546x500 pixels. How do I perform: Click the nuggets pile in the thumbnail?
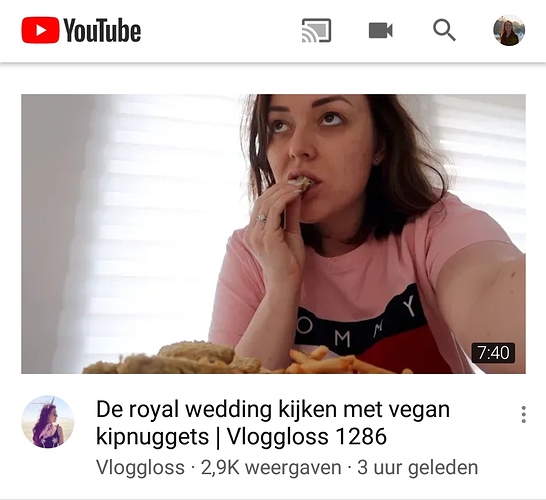tap(174, 359)
